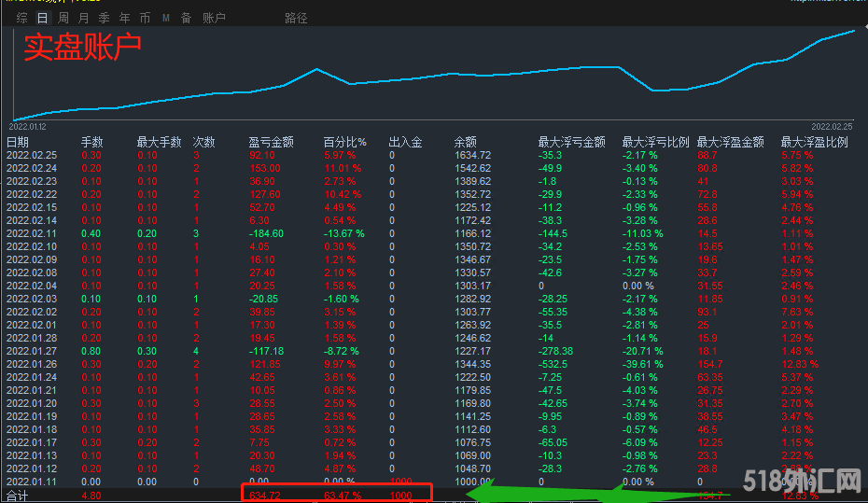The width and height of the screenshot is (868, 503).
Task: Click the M tab
Action: click(x=165, y=18)
